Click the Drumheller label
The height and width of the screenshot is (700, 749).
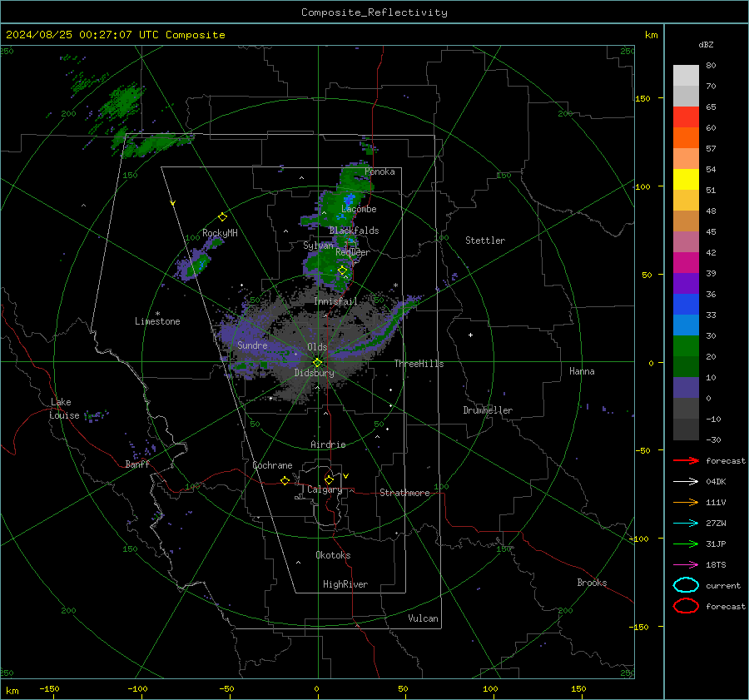click(488, 410)
